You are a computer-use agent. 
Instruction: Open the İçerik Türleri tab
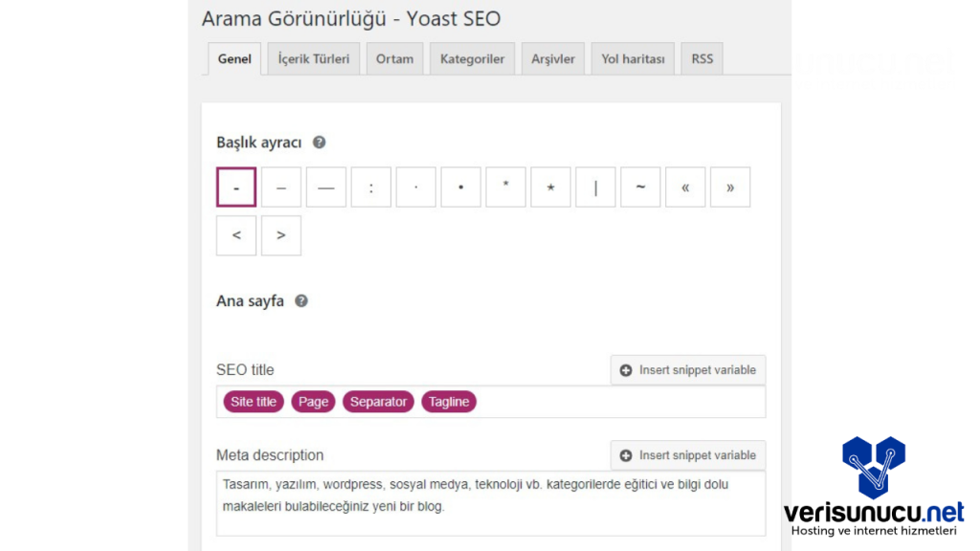(x=313, y=58)
